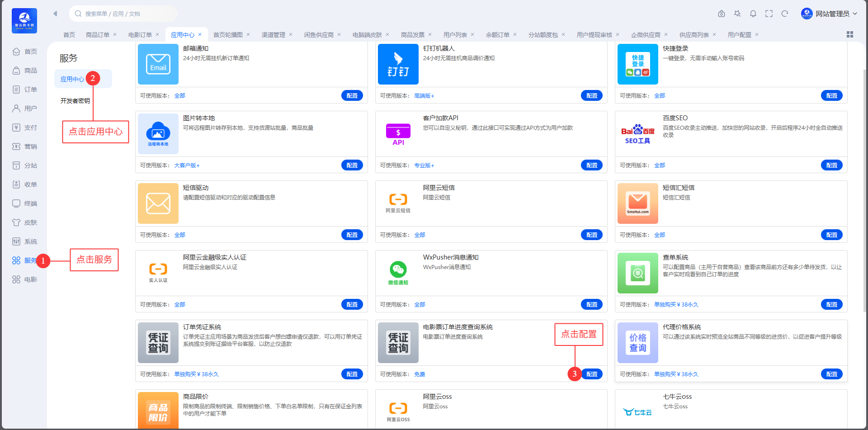Open the tab grid menu icon
The height and width of the screenshot is (430, 868).
coord(849,34)
